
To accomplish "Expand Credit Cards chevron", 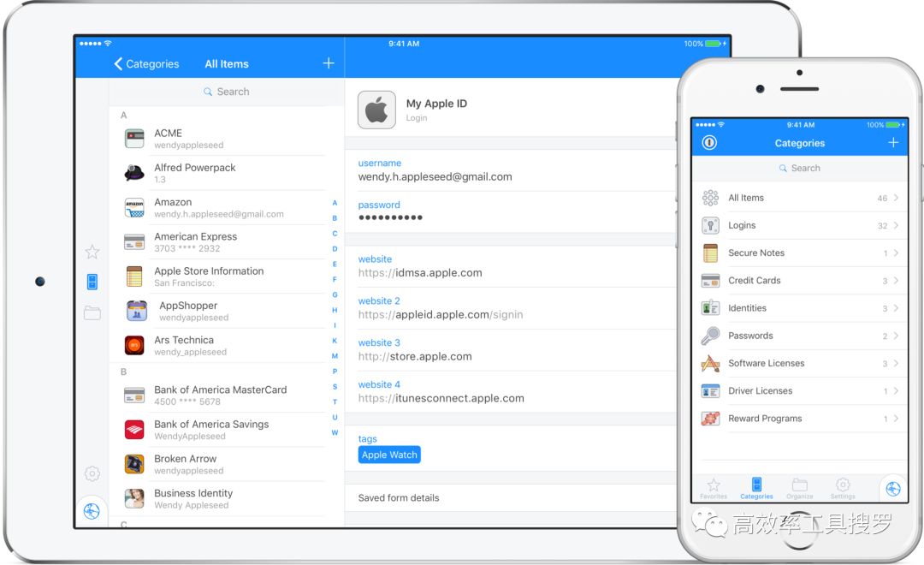I will [x=896, y=281].
